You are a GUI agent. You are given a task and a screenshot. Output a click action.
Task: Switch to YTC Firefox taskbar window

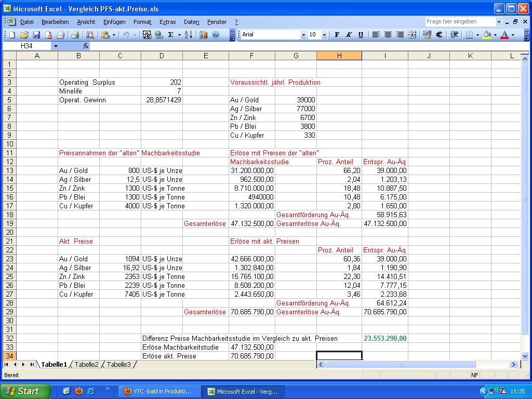tap(159, 391)
